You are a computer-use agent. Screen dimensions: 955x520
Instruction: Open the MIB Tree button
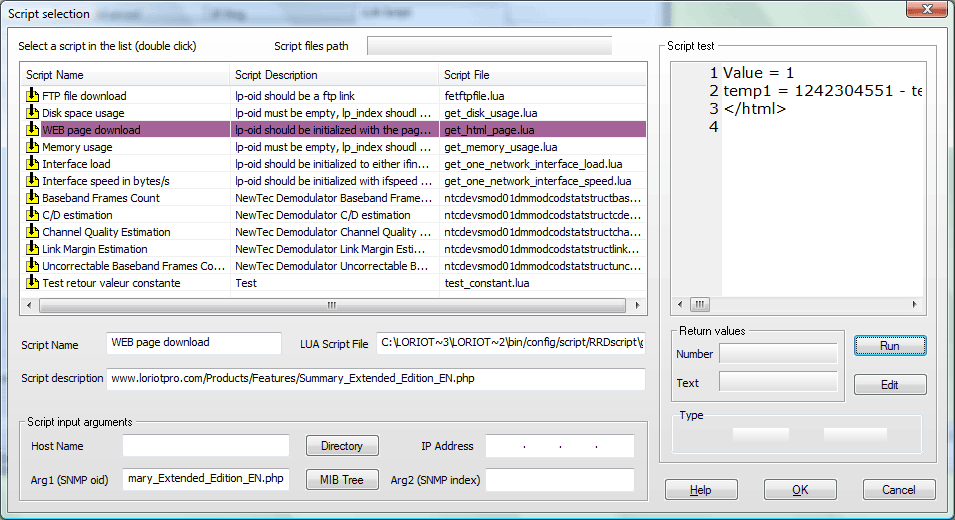[342, 480]
